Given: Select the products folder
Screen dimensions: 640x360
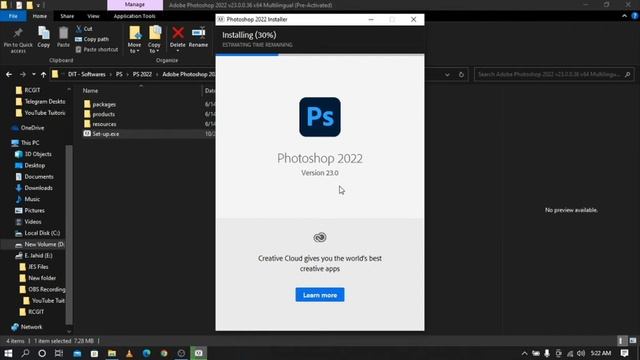Looking at the screenshot, I should point(103,114).
